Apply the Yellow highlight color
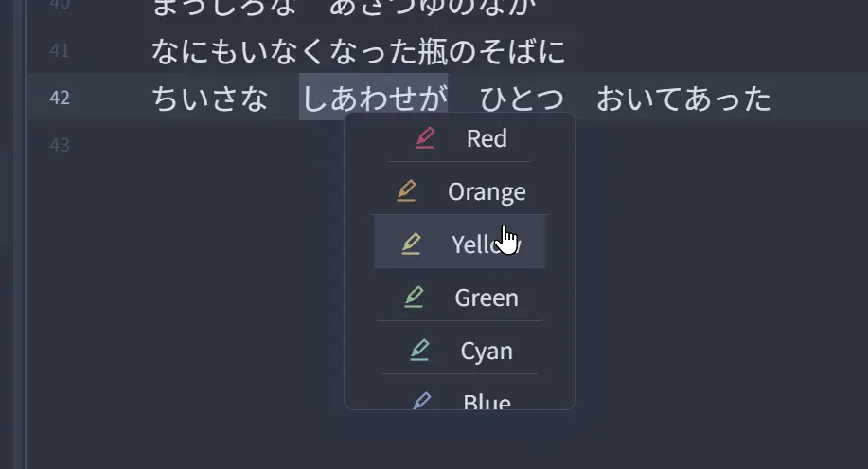Image resolution: width=868 pixels, height=469 pixels. pyautogui.click(x=460, y=243)
